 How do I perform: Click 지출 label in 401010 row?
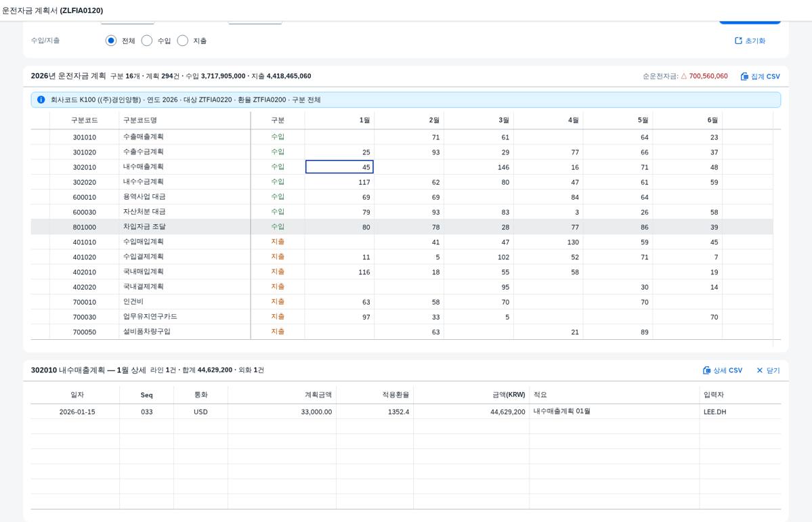(x=278, y=242)
